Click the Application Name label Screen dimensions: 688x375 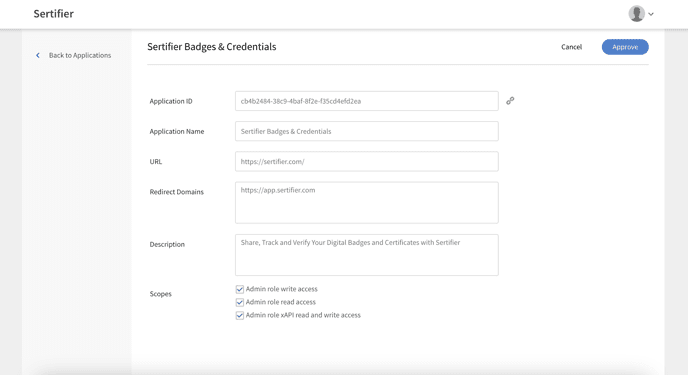[x=176, y=131]
